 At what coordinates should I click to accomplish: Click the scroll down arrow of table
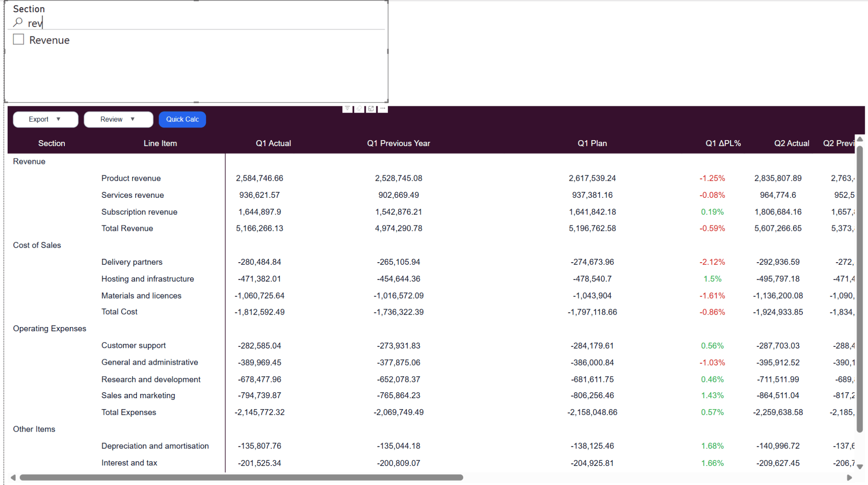860,466
